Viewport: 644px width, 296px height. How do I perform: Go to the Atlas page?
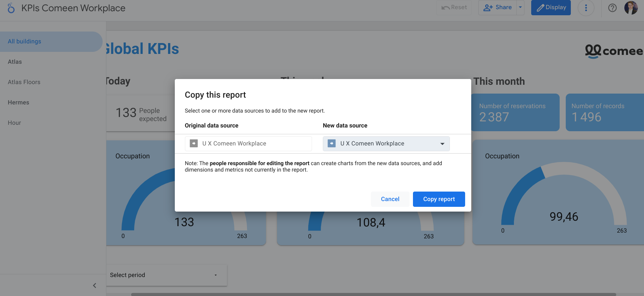coord(15,62)
